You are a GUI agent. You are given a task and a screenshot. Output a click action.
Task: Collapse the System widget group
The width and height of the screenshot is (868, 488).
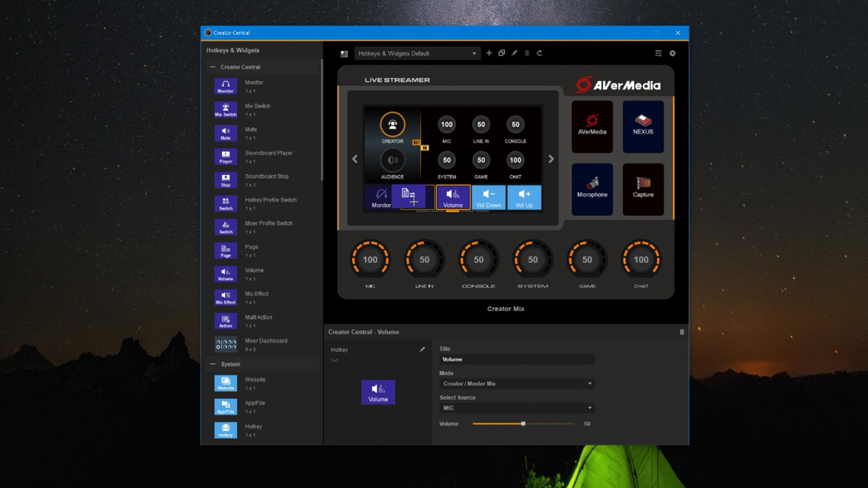pos(213,364)
